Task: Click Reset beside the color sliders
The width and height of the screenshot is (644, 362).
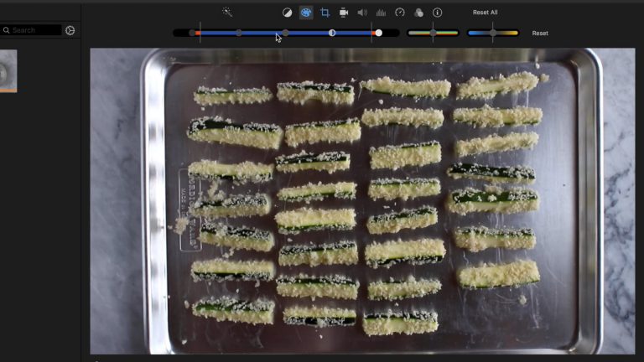Action: pyautogui.click(x=540, y=34)
